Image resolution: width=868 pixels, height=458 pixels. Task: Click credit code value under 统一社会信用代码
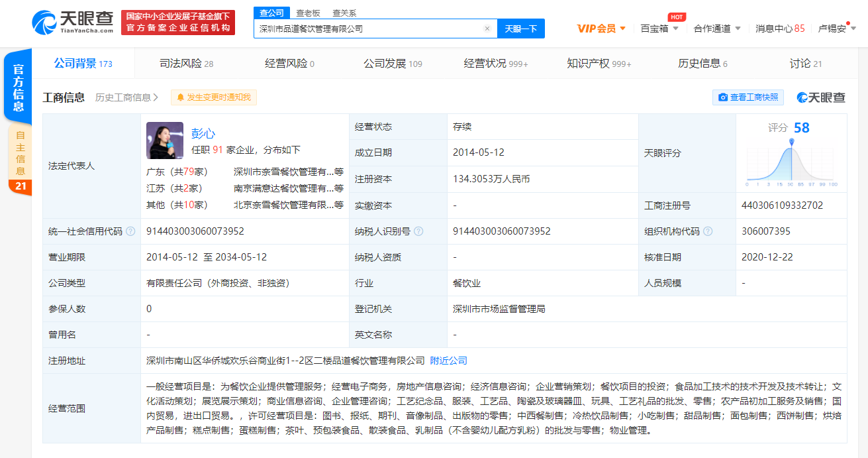coord(195,231)
